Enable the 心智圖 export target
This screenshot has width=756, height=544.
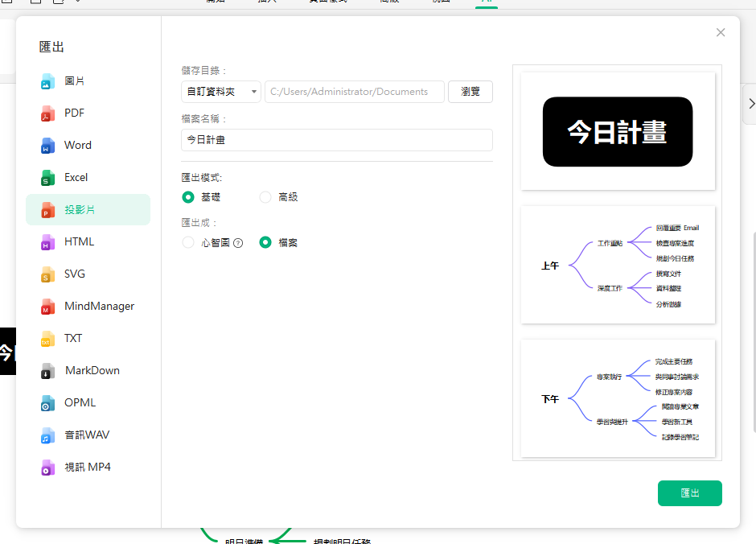[x=187, y=241]
